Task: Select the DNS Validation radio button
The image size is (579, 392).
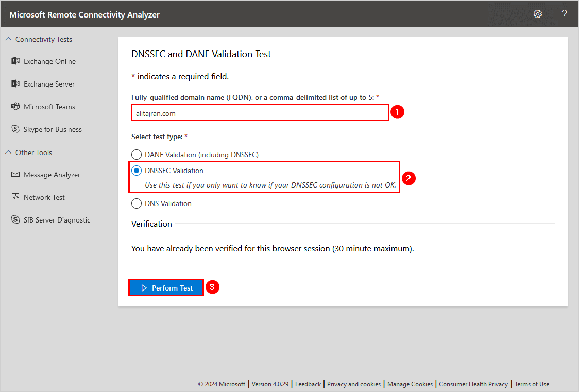Action: 137,203
